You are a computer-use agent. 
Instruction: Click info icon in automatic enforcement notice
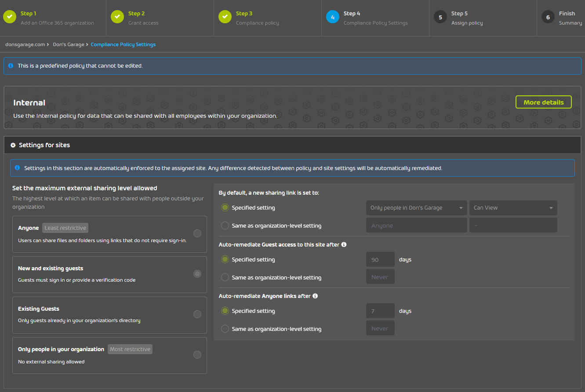17,167
